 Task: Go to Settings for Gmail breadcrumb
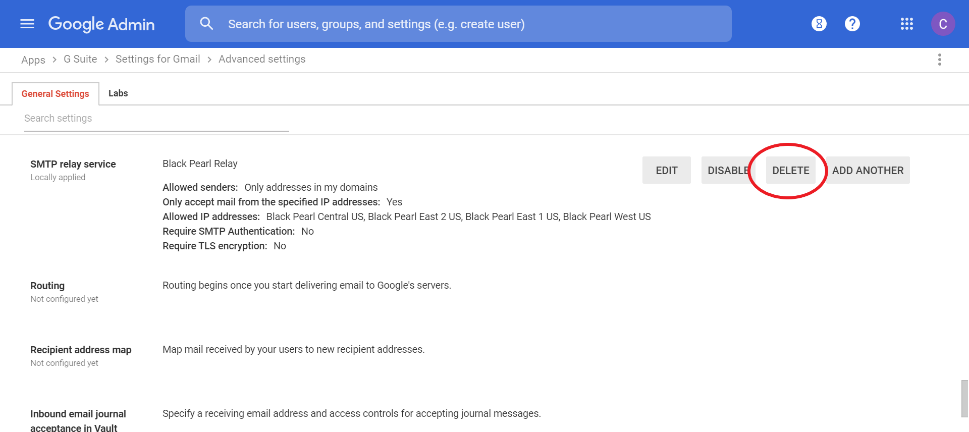[158, 59]
